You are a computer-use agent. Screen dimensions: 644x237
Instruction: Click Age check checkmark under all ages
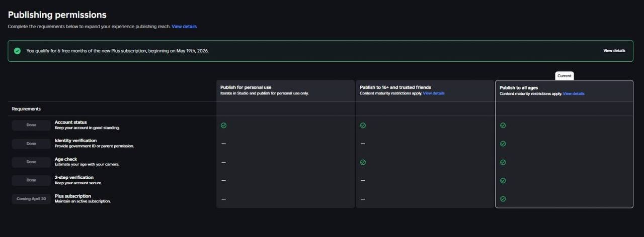point(503,162)
